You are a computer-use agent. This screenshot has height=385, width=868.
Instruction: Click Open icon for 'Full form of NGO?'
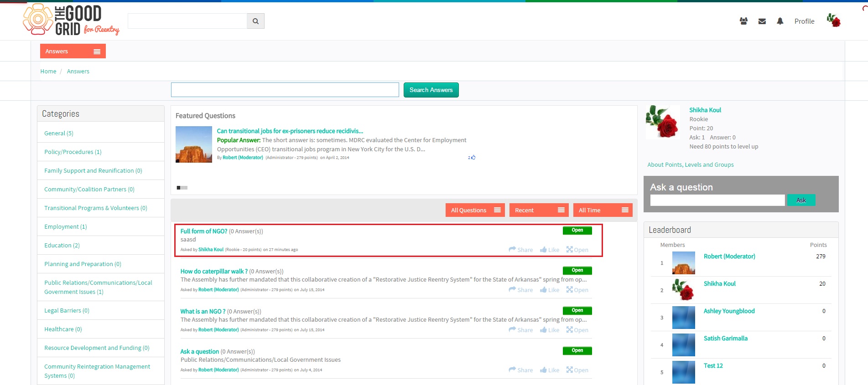click(577, 250)
